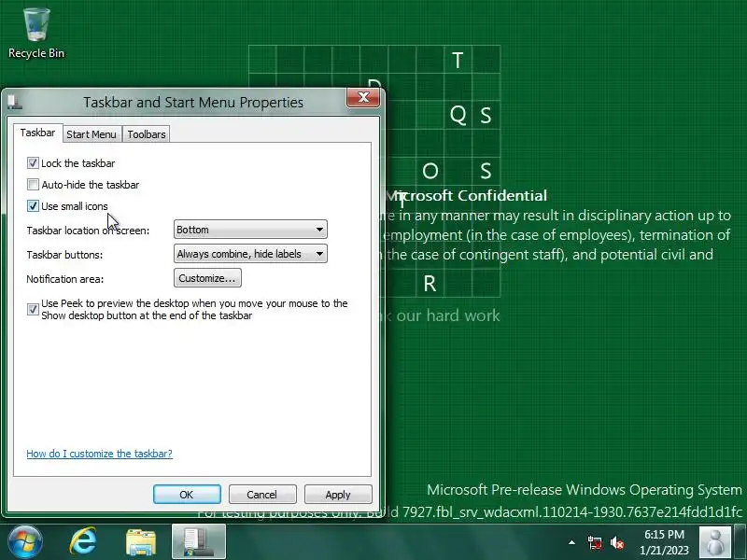Viewport: 747px width, 560px height.
Task: Launch Internet Explorer from the taskbar
Action: 83,542
